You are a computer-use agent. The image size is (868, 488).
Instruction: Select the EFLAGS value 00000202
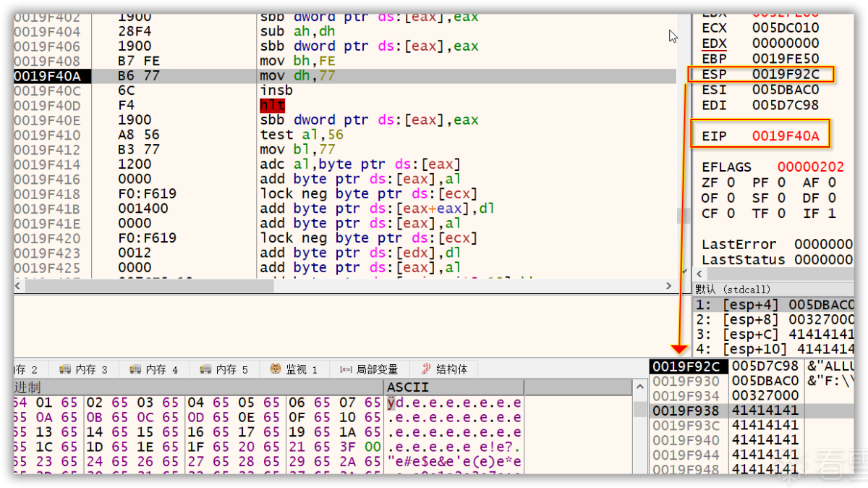tap(811, 167)
